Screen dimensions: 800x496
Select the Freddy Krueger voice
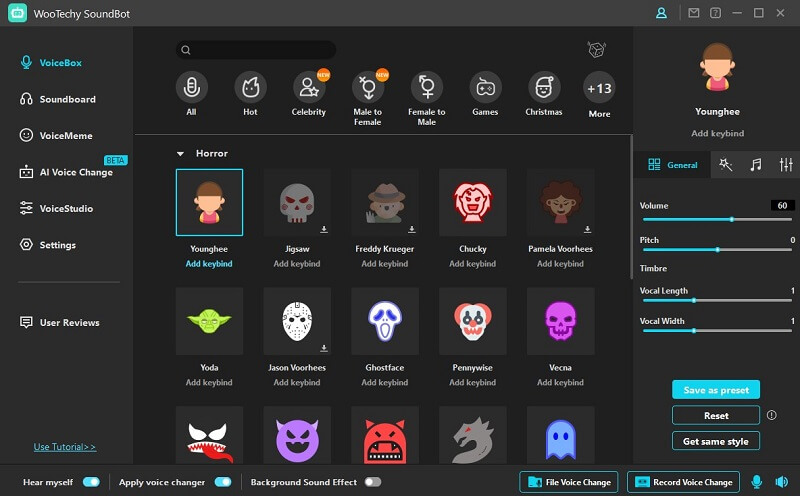(x=385, y=203)
